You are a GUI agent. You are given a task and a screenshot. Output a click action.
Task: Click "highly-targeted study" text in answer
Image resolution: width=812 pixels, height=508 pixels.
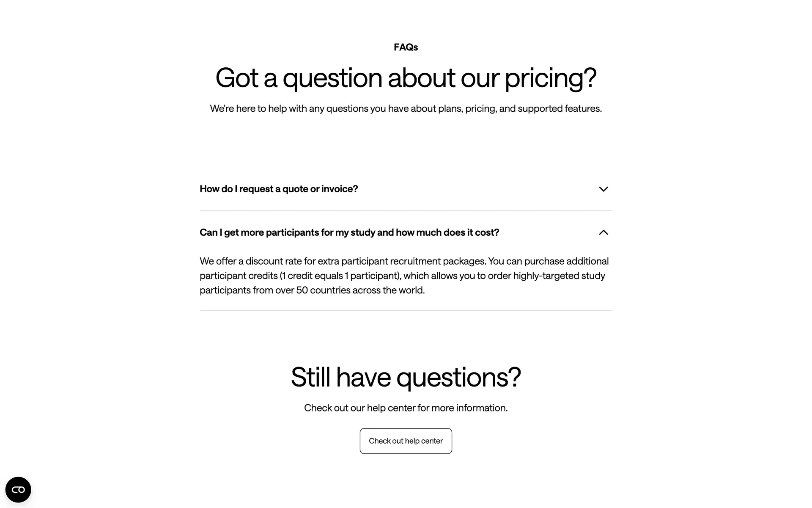[559, 276]
